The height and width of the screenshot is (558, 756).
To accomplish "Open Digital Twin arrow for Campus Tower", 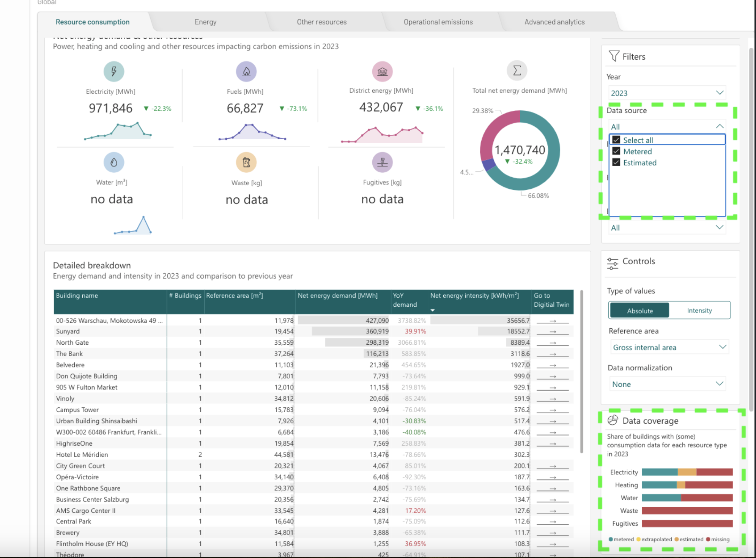I will 553,410.
